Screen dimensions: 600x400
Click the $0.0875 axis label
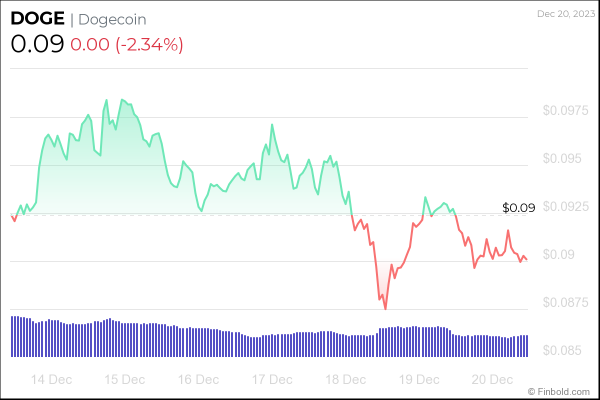[x=564, y=303]
